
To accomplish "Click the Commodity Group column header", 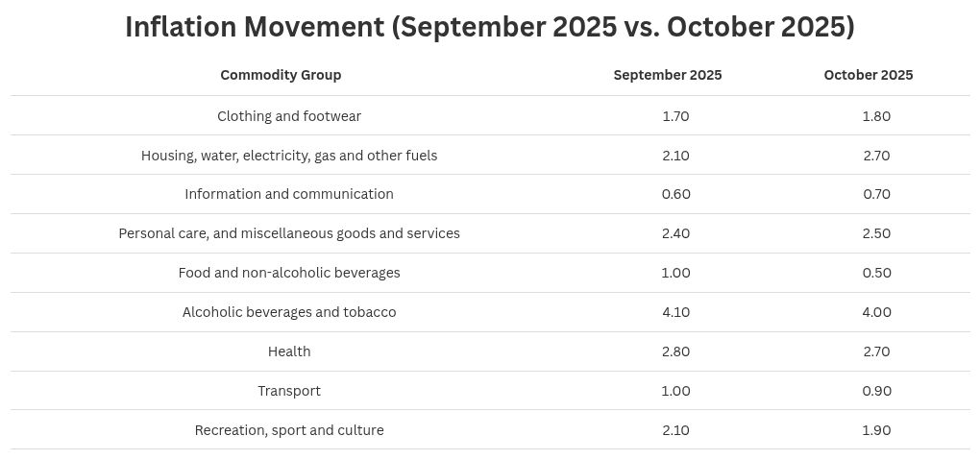I will tap(281, 75).
